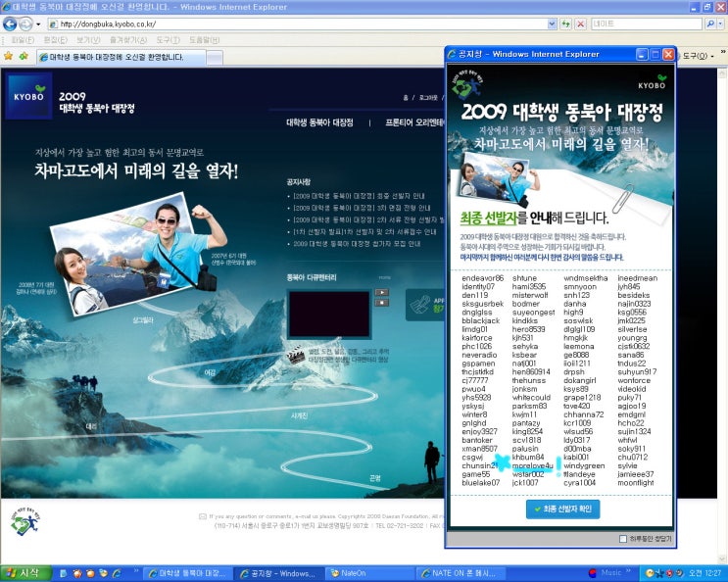Click the film clapperboard icon
Image resolution: width=728 pixels, height=582 pixels.
pos(296,356)
